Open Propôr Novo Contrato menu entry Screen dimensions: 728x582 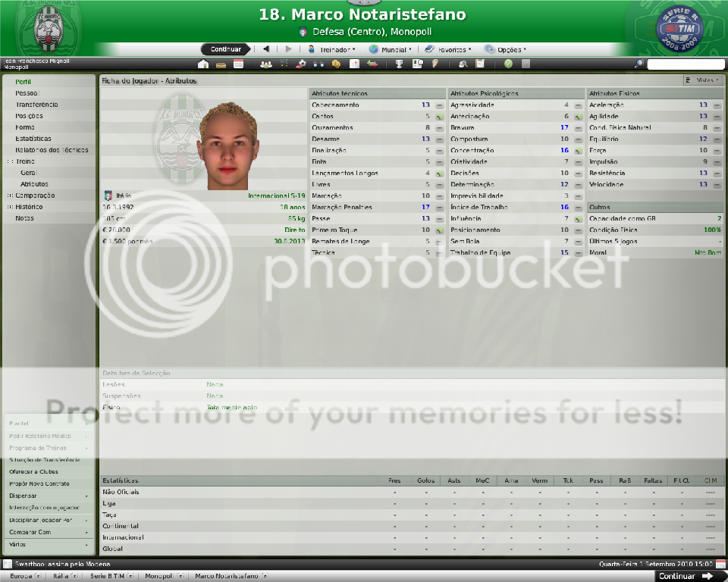click(x=39, y=483)
